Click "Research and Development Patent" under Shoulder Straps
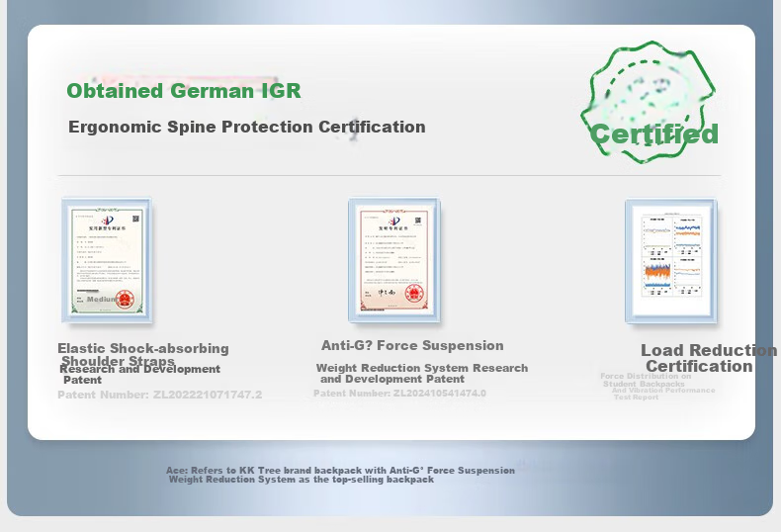781x532 pixels. tap(139, 375)
